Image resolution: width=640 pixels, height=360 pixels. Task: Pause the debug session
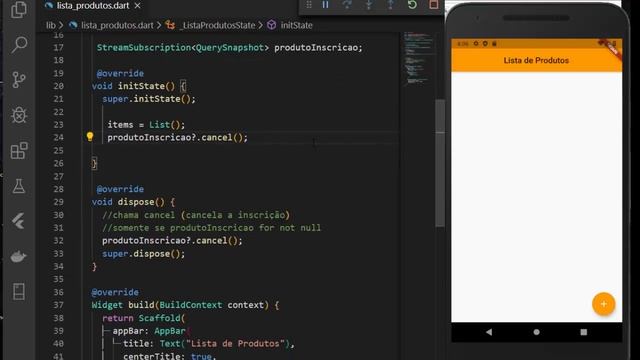click(325, 5)
